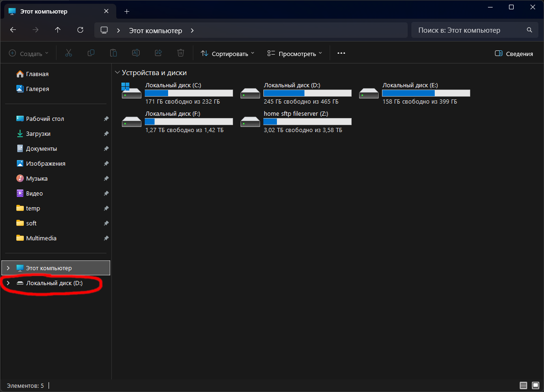
Task: Go back with the left arrow button
Action: [13, 30]
